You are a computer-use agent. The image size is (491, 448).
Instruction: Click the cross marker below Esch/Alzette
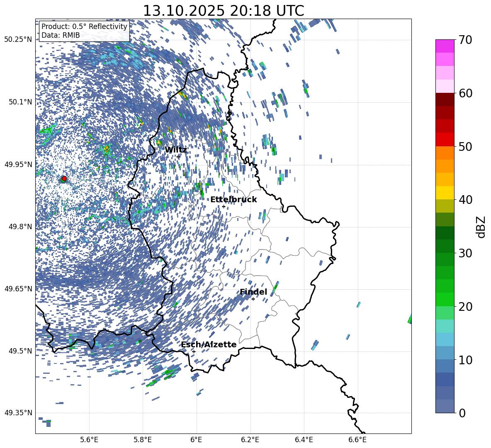194,351
